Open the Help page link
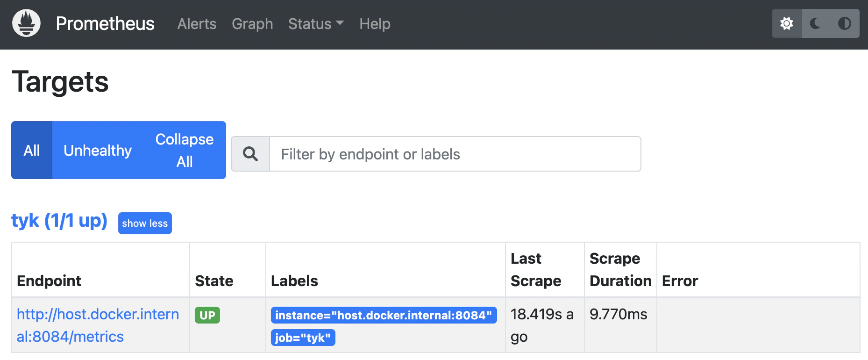The height and width of the screenshot is (360, 868). tap(375, 23)
